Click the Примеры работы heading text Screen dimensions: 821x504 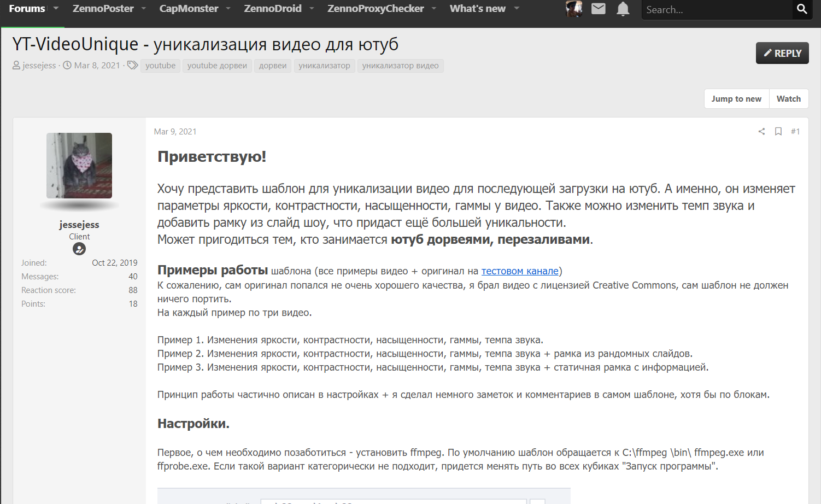(213, 270)
